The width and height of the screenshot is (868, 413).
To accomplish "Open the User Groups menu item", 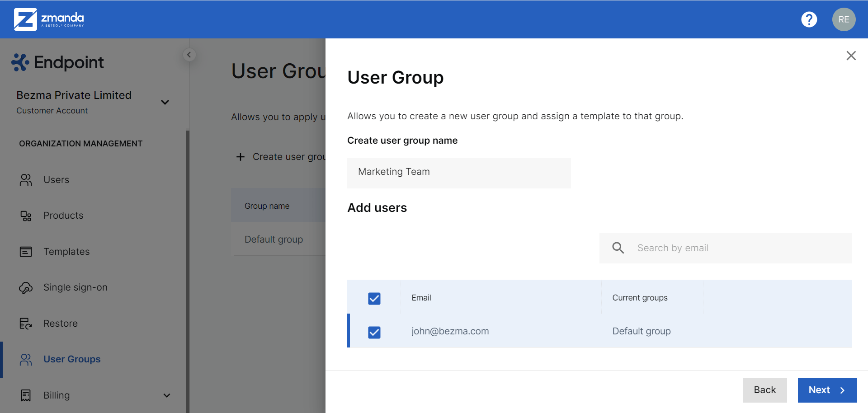I will click(72, 359).
